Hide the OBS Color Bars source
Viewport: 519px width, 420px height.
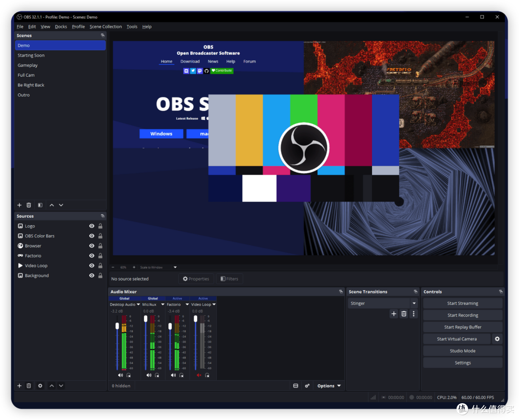pos(92,236)
